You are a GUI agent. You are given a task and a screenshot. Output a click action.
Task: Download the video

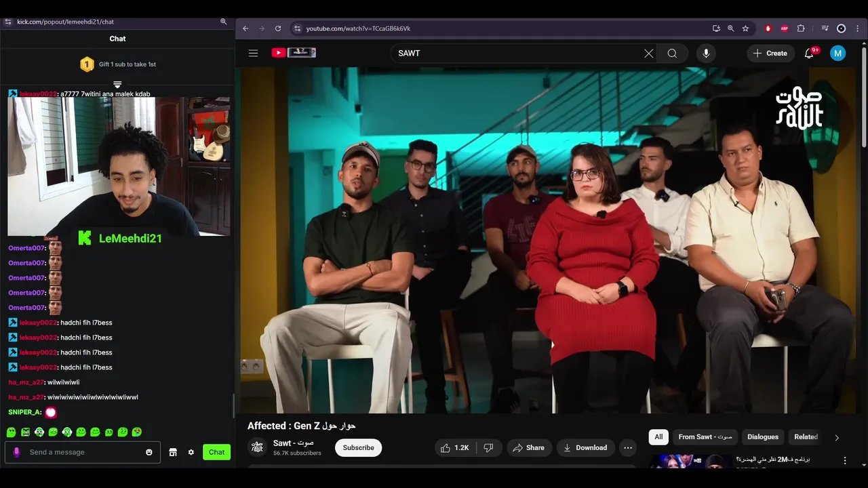click(x=586, y=448)
